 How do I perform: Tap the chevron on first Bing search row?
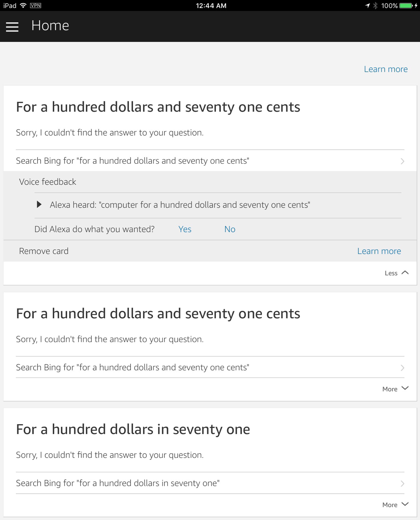coord(402,161)
